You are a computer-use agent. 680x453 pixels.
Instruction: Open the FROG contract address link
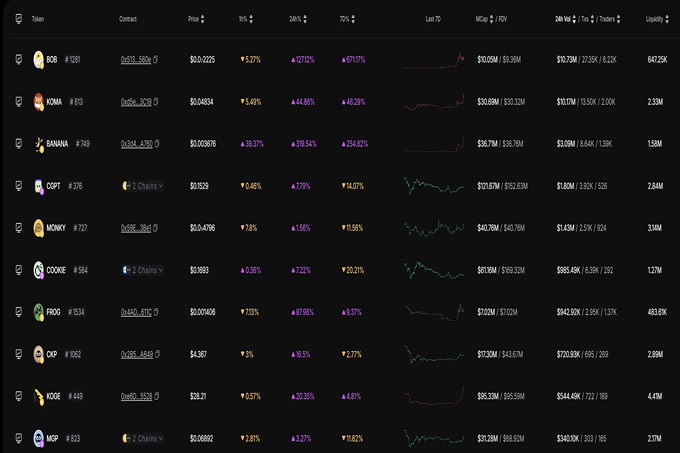[x=135, y=312]
